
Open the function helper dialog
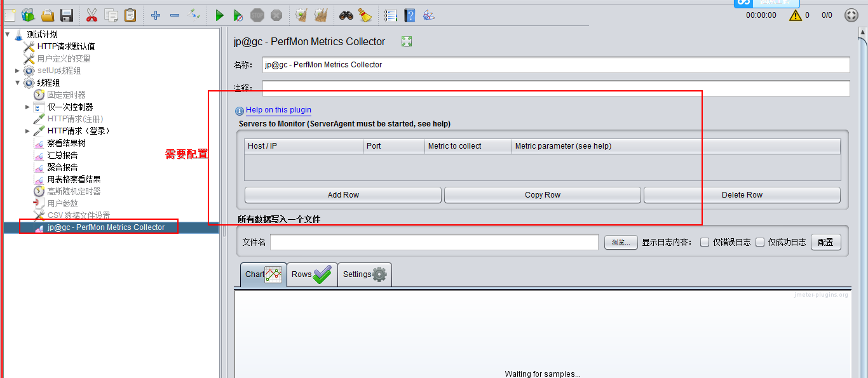pyautogui.click(x=390, y=15)
